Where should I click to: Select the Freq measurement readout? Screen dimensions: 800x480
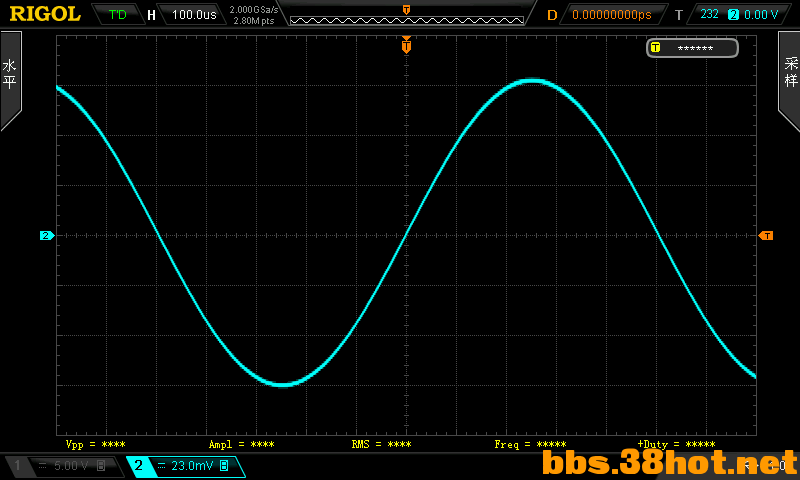point(530,444)
